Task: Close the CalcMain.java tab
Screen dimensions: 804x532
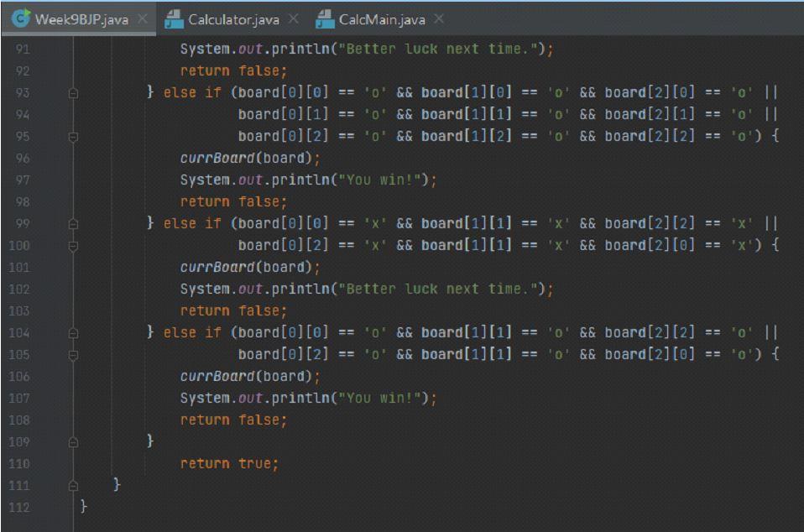Action: click(x=439, y=19)
